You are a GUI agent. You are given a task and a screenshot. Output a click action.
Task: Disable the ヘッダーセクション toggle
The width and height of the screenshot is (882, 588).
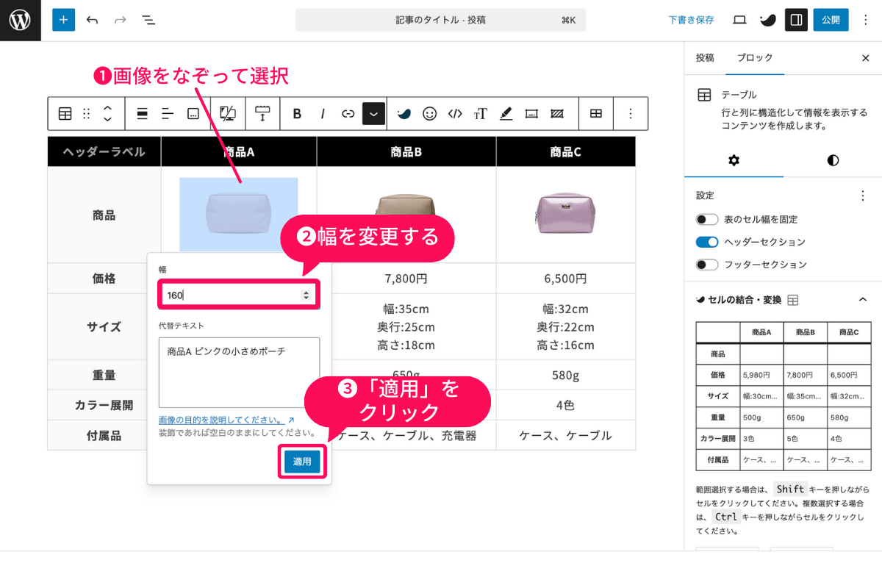(x=706, y=241)
